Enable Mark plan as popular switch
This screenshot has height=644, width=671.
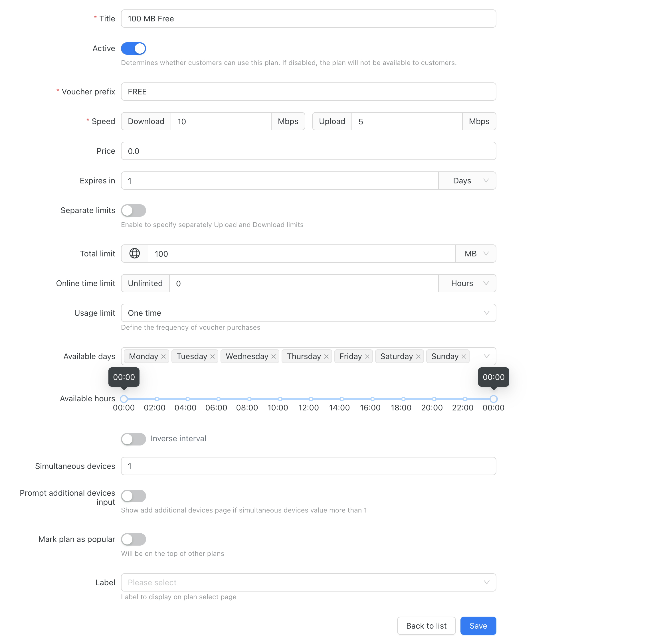pyautogui.click(x=134, y=539)
